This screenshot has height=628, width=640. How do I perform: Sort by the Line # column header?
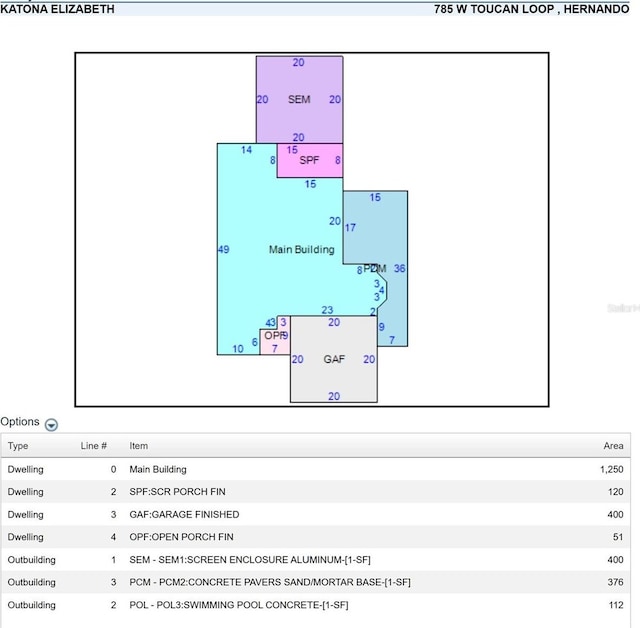click(93, 446)
